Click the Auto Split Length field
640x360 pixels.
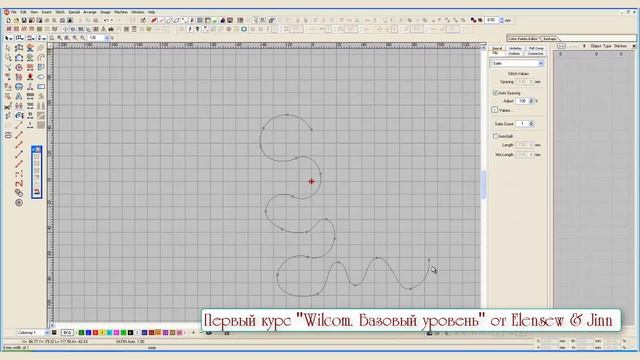pos(523,145)
